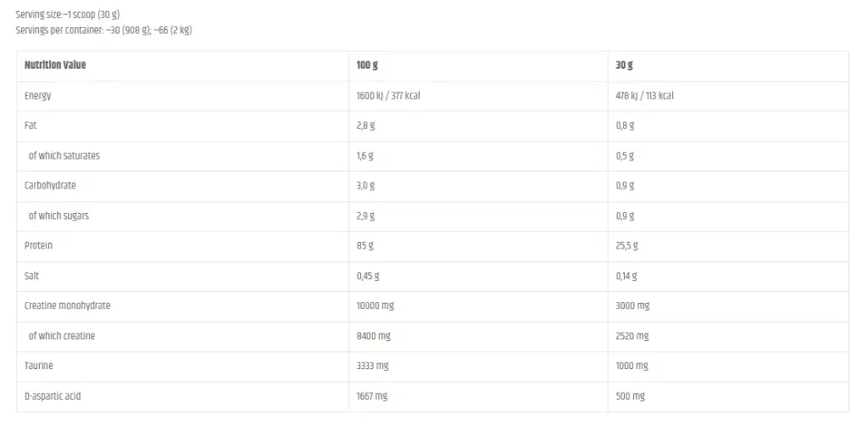Screen dimensions: 868x437
Task: Select the Fat row label
Action: 31,126
